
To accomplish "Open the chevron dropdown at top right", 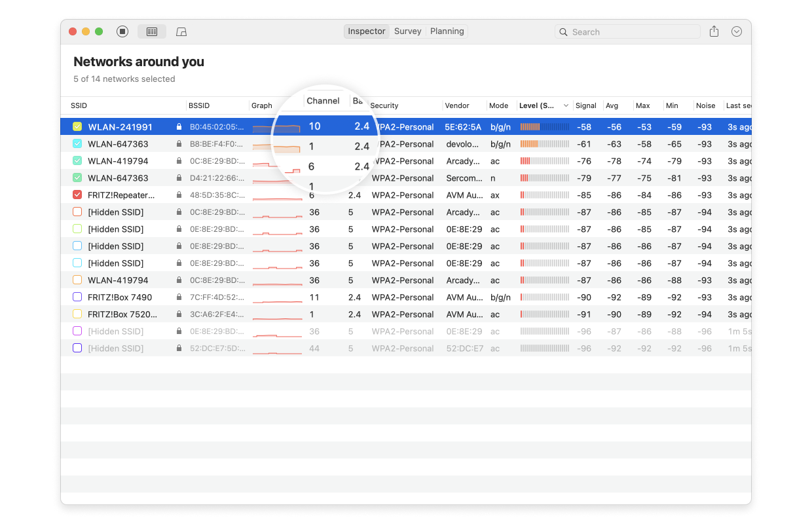I will 736,31.
